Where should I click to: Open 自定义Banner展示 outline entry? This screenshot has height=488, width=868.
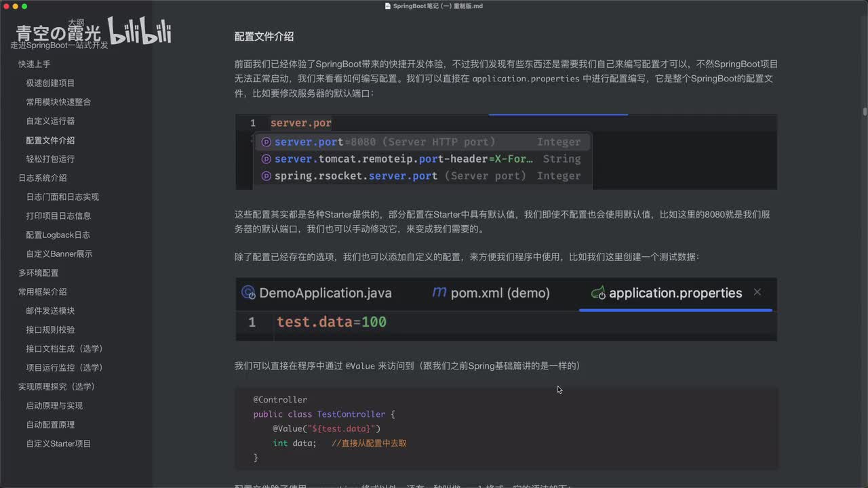59,253
